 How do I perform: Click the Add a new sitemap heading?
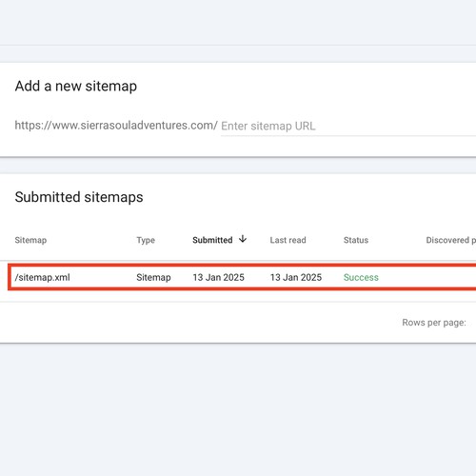click(x=76, y=86)
